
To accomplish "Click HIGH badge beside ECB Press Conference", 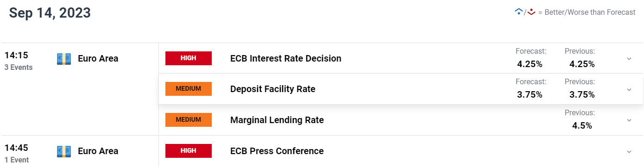I will (189, 151).
